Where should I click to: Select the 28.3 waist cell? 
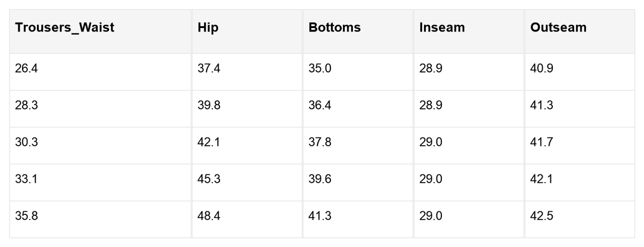tap(26, 106)
